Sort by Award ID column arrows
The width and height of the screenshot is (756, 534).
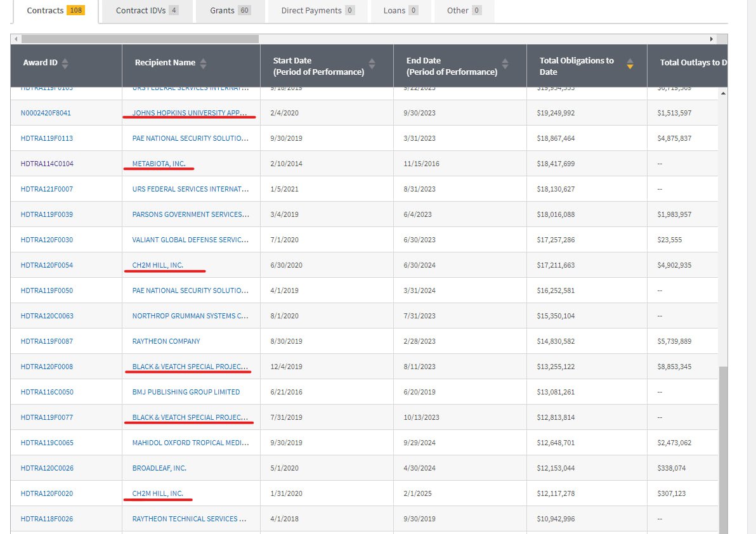[x=65, y=63]
